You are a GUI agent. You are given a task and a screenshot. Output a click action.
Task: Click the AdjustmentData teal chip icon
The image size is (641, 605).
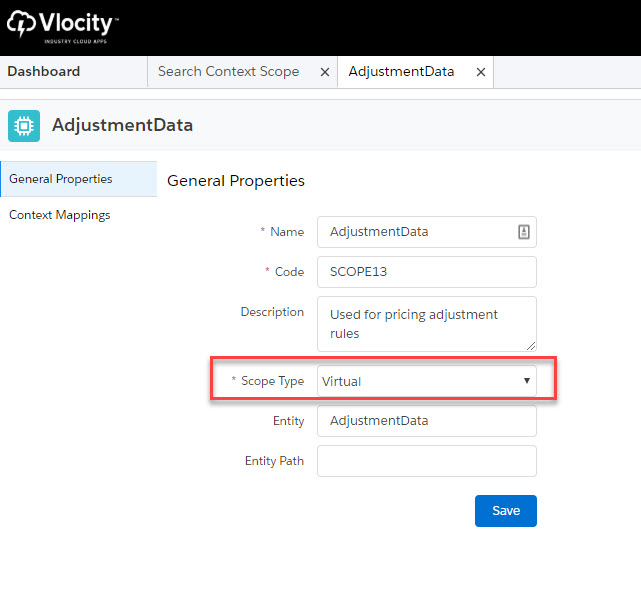(x=24, y=126)
